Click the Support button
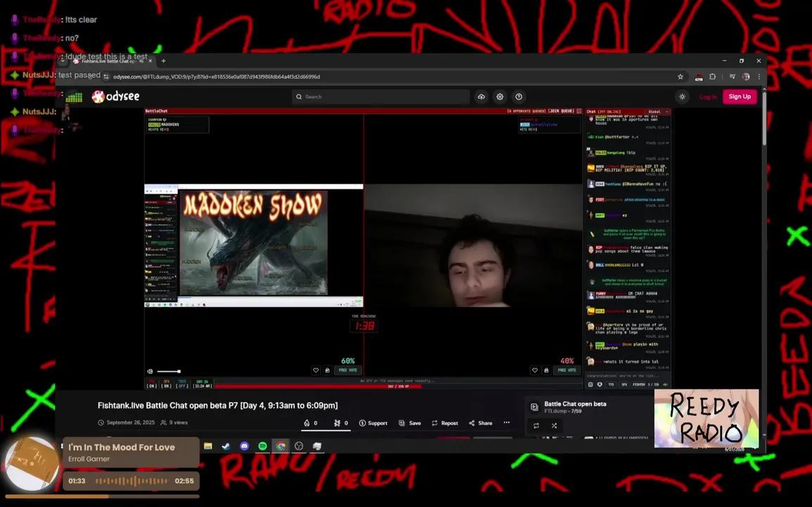Image resolution: width=812 pixels, height=507 pixels. pyautogui.click(x=373, y=423)
